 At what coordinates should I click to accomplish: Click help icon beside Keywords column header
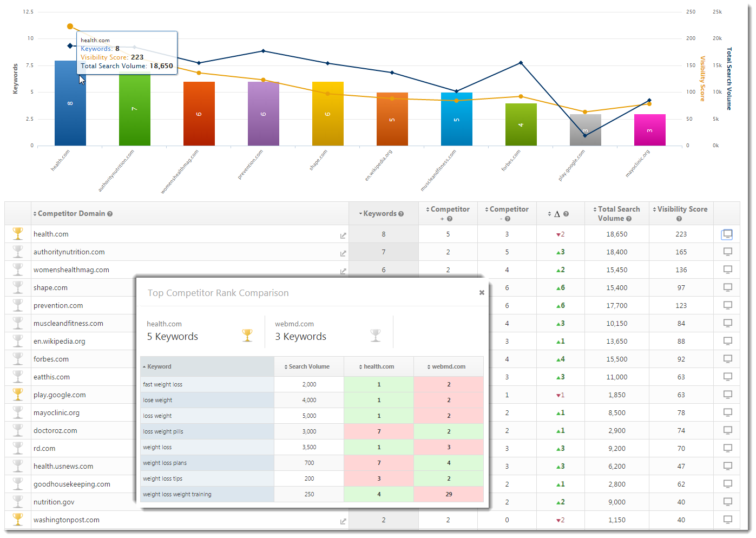(x=401, y=214)
